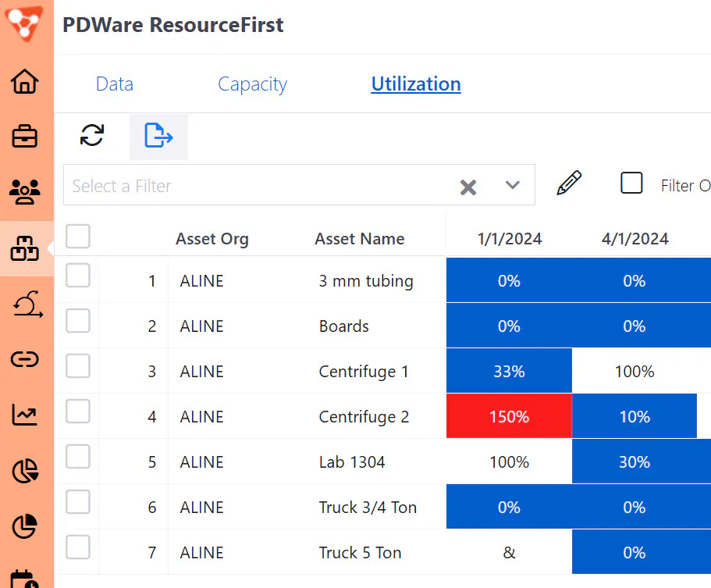Click the 3 mm tubing asset name

[x=366, y=281]
